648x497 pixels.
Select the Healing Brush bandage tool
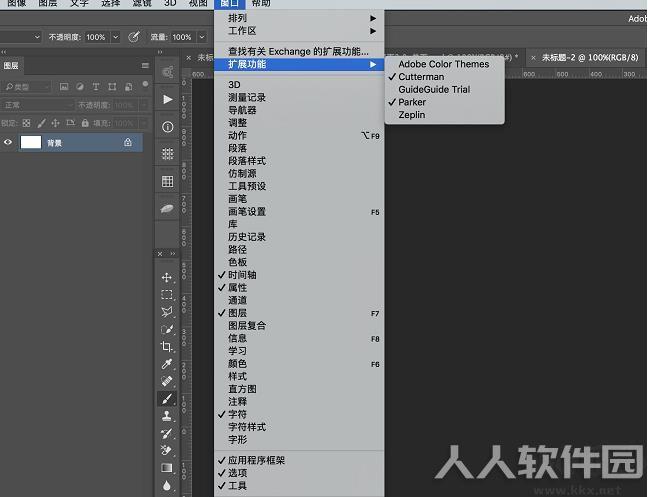pos(167,381)
